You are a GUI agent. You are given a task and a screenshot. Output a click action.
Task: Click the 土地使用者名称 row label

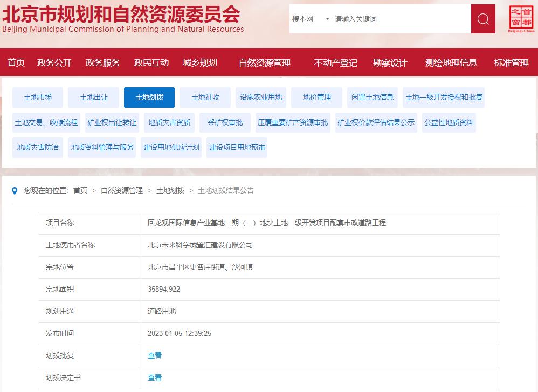(70, 245)
